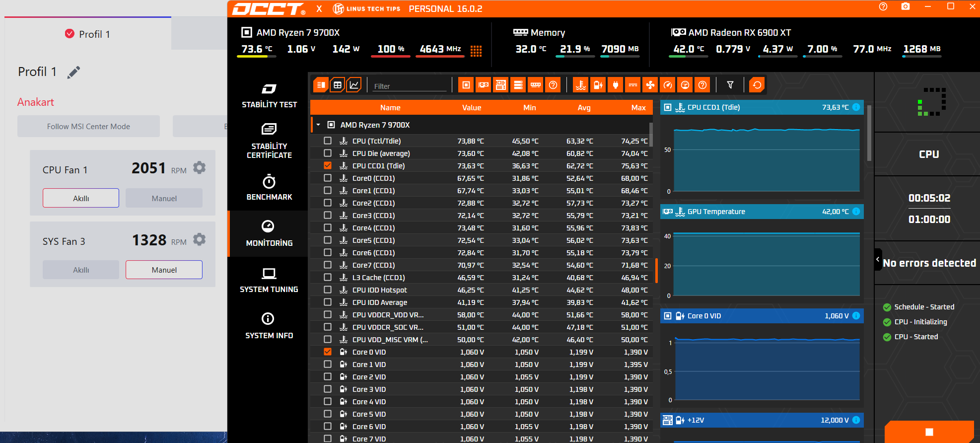980x443 pixels.
Task: Toggle the GPU sensor filter icon in toolbar
Action: click(x=483, y=85)
